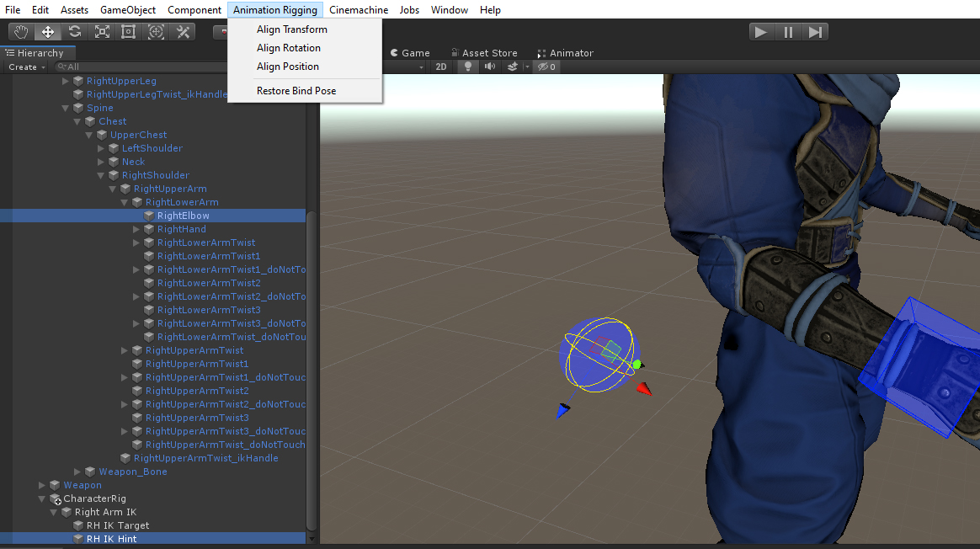Select the Rotate tool
This screenshot has height=549, width=980.
tap(75, 32)
